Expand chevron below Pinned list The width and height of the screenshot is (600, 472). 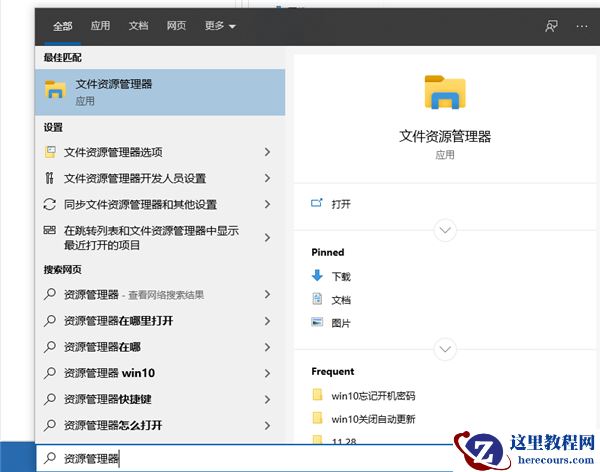coord(445,349)
